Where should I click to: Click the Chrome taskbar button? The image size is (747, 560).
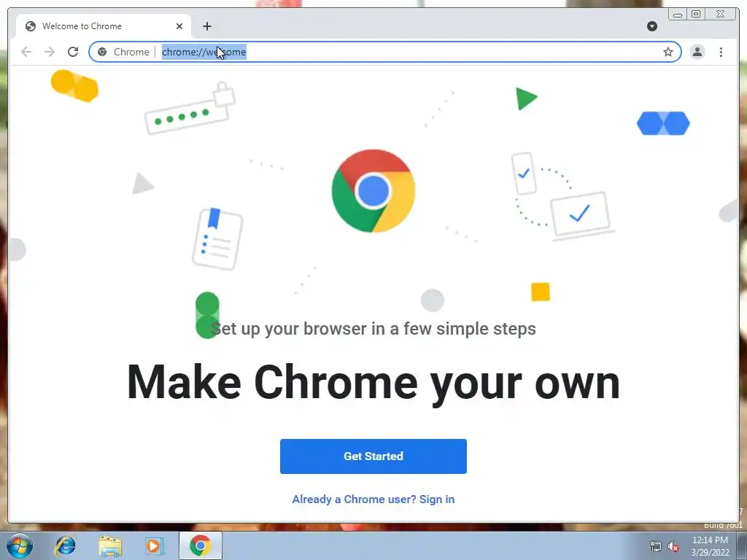[201, 545]
